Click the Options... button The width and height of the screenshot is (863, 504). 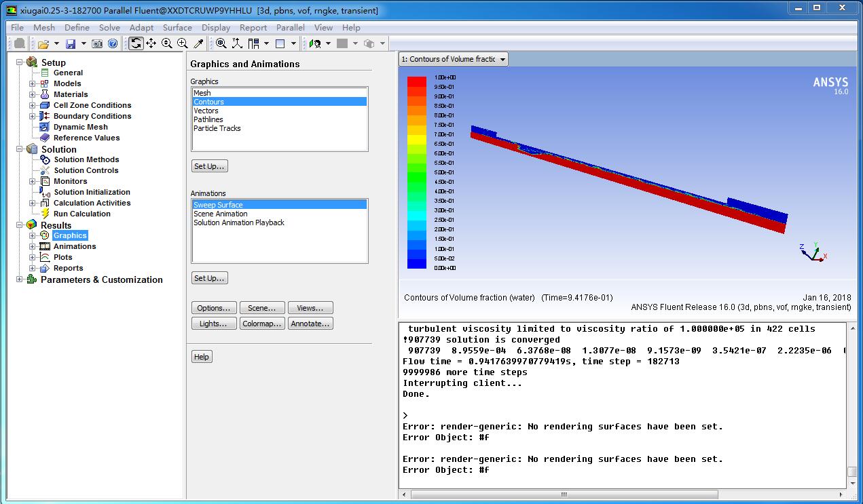(x=215, y=308)
